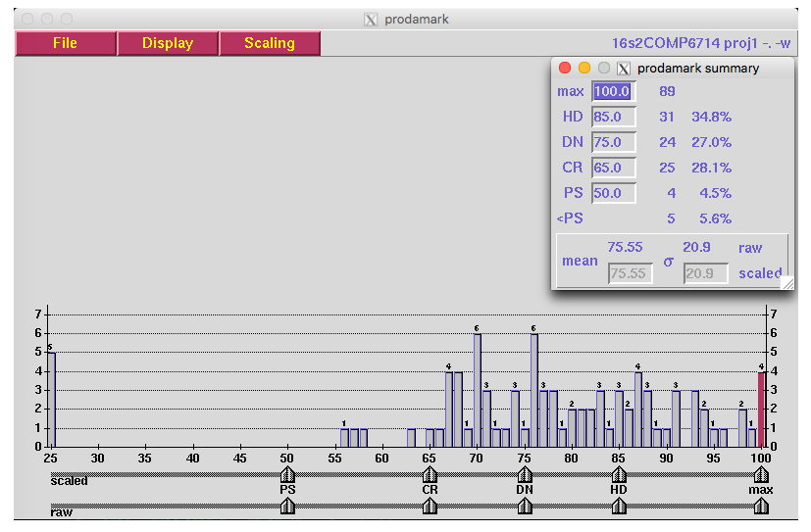Click the max marker on scaled slider
This screenshot has width=811, height=532.
761,475
